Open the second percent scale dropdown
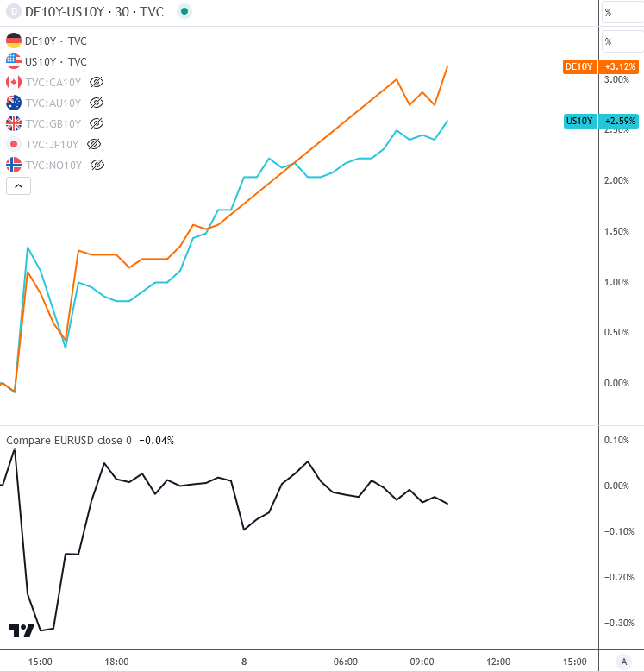The height and width of the screenshot is (671, 644). coord(621,41)
